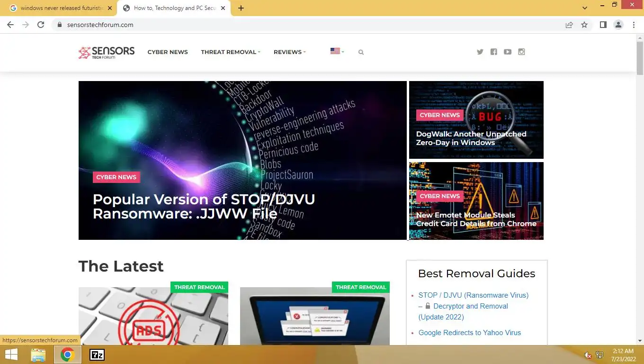Click the taskbar clock showing 2:12 AM
The height and width of the screenshot is (364, 644).
pos(623,355)
